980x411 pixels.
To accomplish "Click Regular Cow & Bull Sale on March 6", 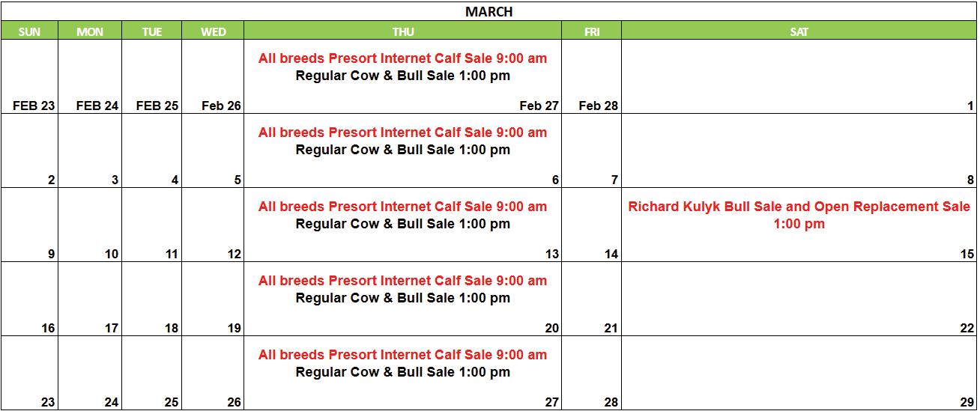I will coord(402,150).
